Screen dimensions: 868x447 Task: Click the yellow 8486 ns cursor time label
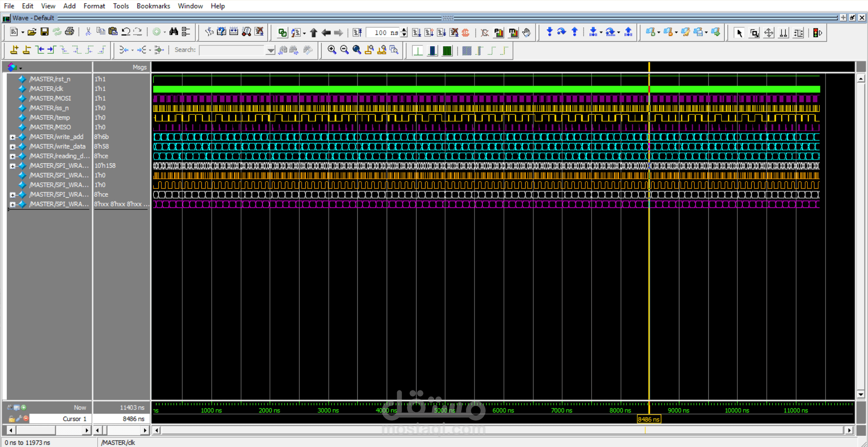[x=648, y=419]
